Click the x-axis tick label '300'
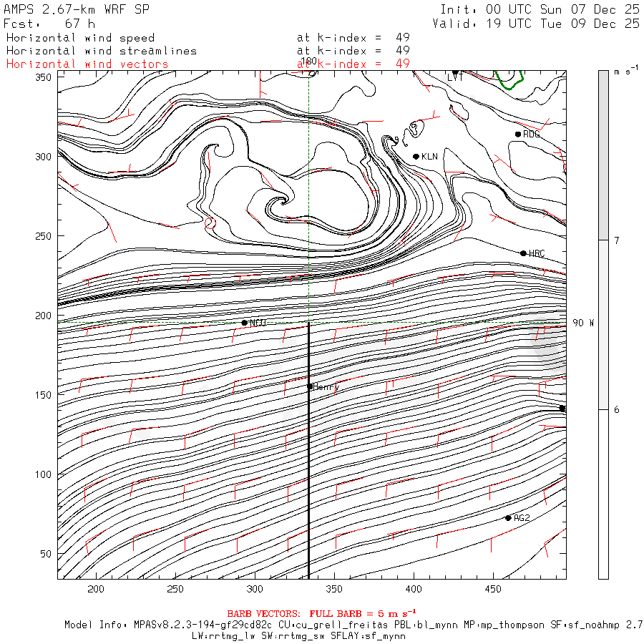Image resolution: width=644 pixels, height=644 pixels. pyautogui.click(x=255, y=589)
